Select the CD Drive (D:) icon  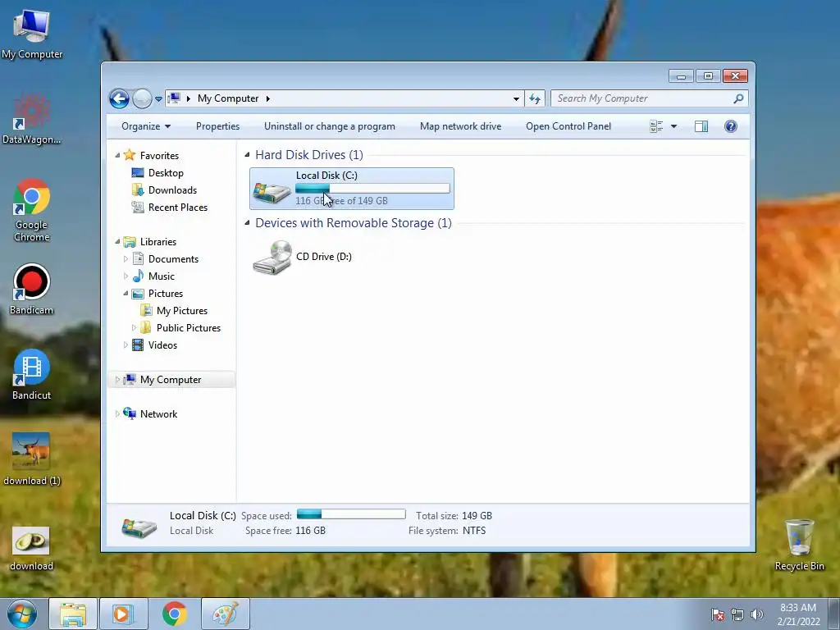click(x=272, y=257)
